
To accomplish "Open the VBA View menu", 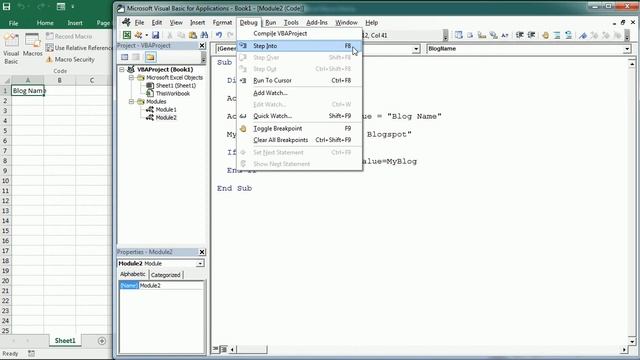I will click(x=176, y=23).
